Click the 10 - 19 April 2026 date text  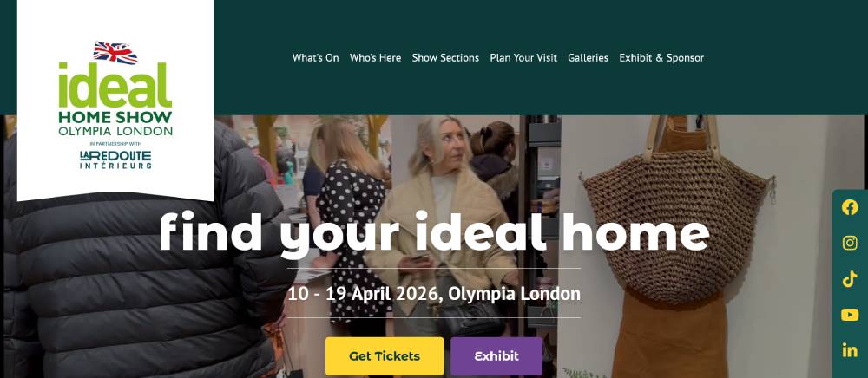(x=364, y=293)
